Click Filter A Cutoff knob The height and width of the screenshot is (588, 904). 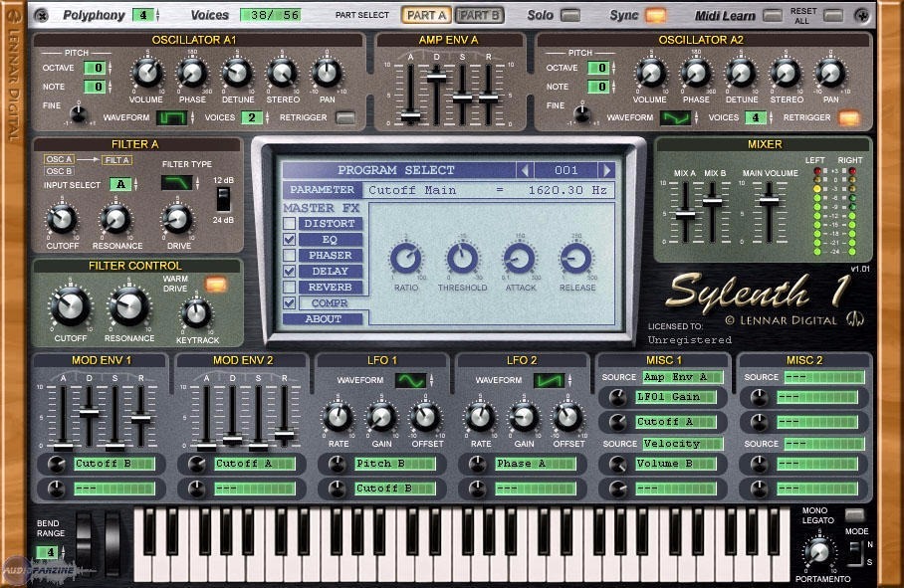pyautogui.click(x=62, y=220)
